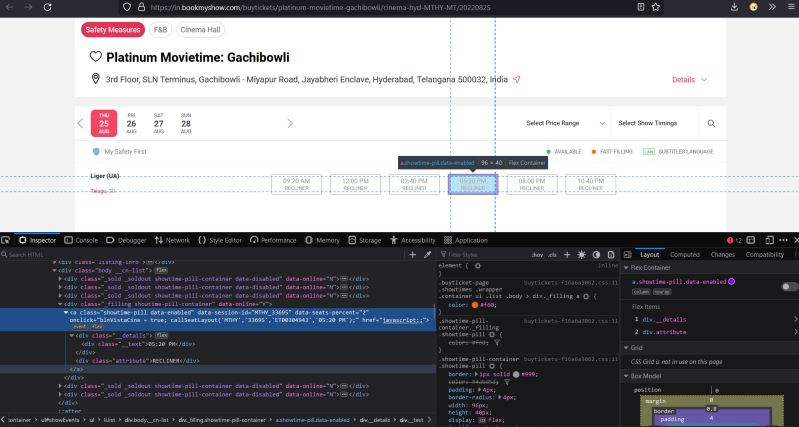Collapse the div class __details node
Viewport: 799px width, 427px height.
71,336
